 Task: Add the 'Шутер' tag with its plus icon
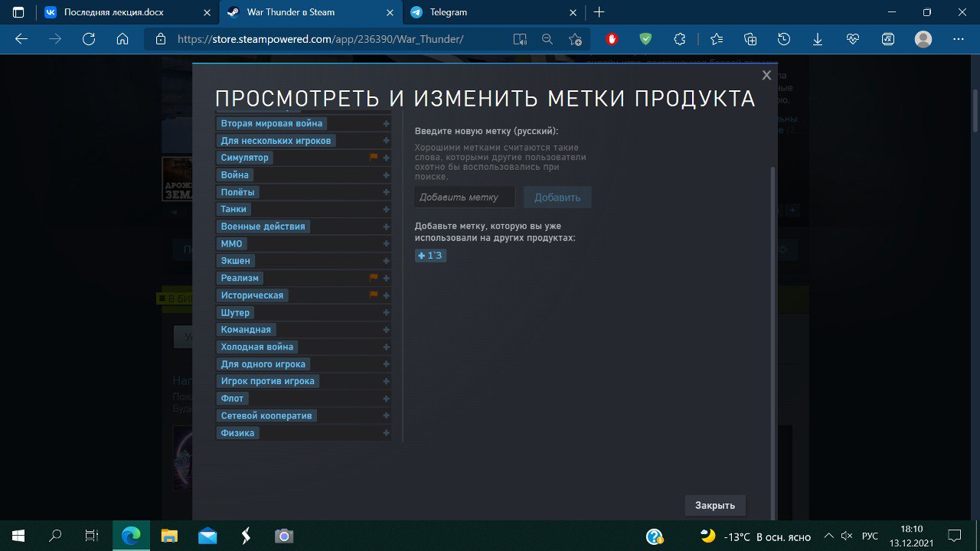pyautogui.click(x=387, y=312)
